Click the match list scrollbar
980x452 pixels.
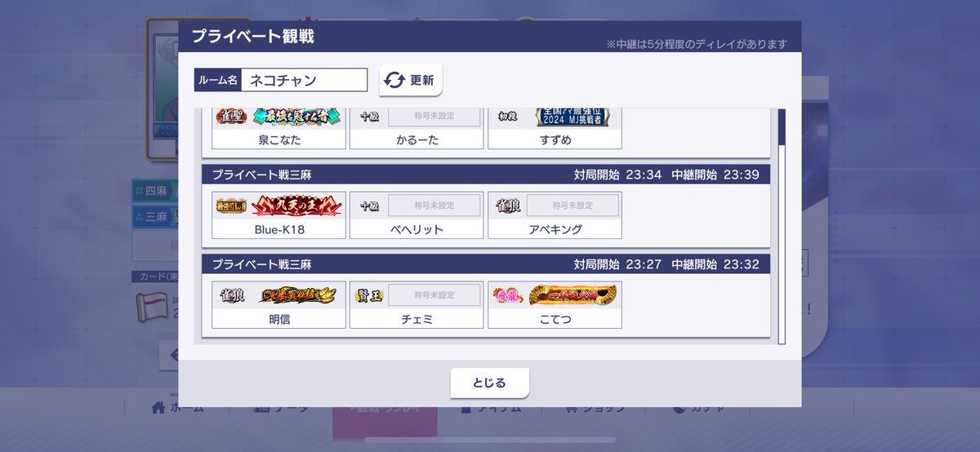click(782, 226)
